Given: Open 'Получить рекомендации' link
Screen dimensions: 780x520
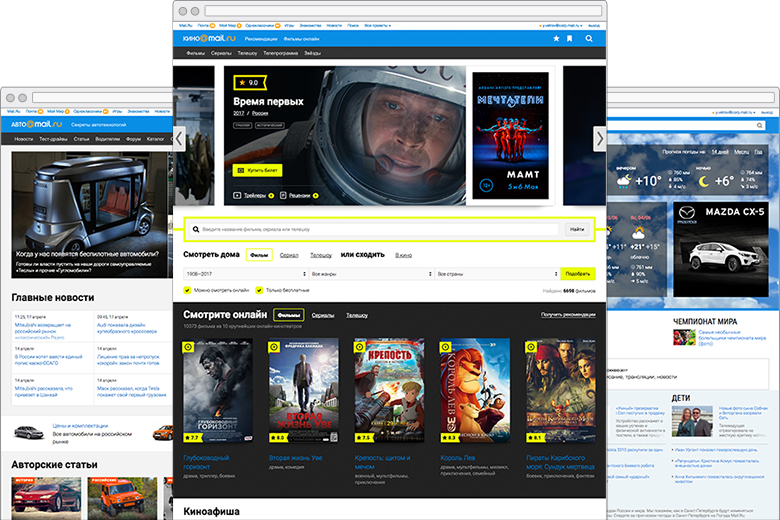Looking at the screenshot, I should coord(568,314).
